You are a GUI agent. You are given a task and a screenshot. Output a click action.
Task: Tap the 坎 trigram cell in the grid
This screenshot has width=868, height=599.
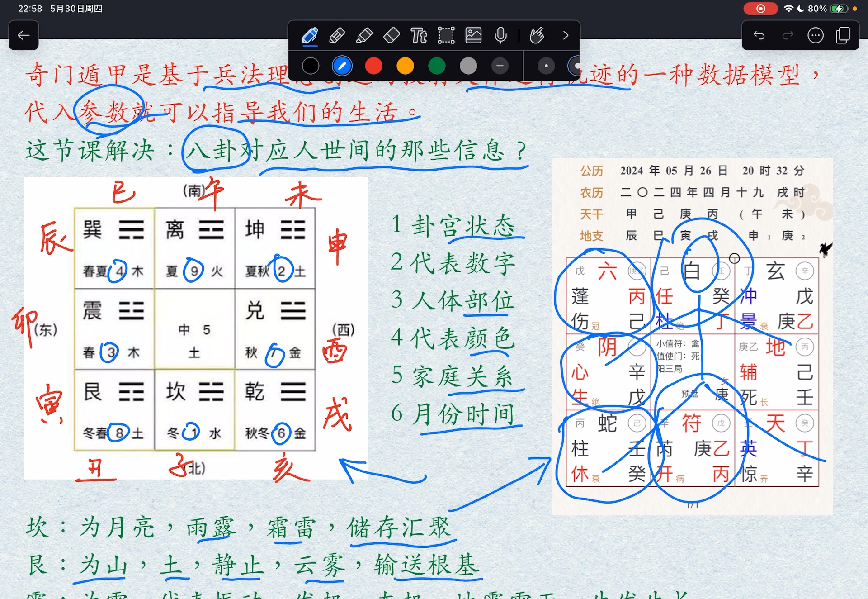[x=194, y=410]
